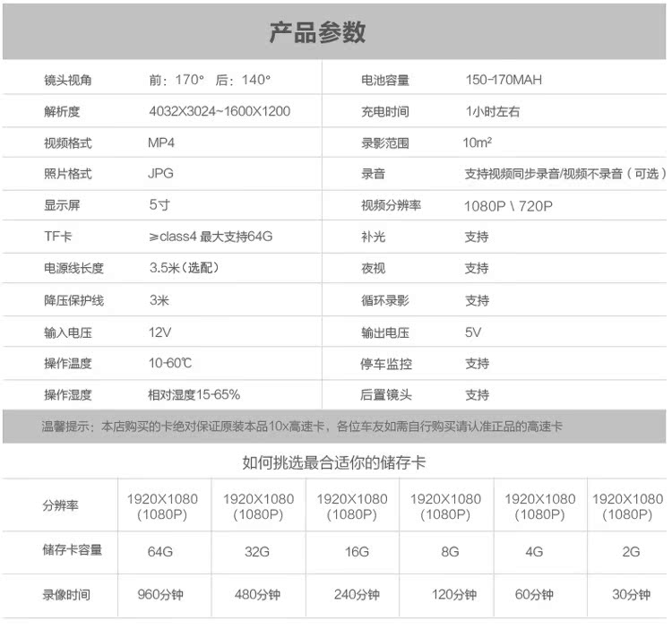Select the 5寸 value

[159, 205]
